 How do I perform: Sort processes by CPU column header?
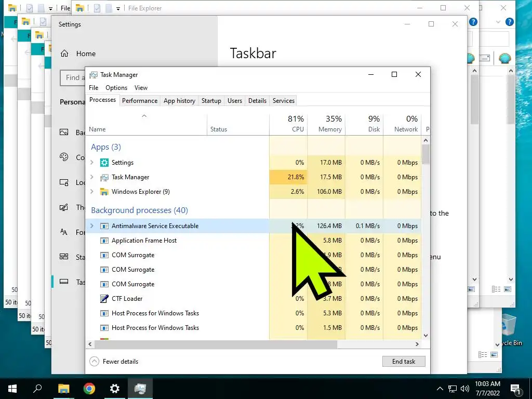pos(288,124)
